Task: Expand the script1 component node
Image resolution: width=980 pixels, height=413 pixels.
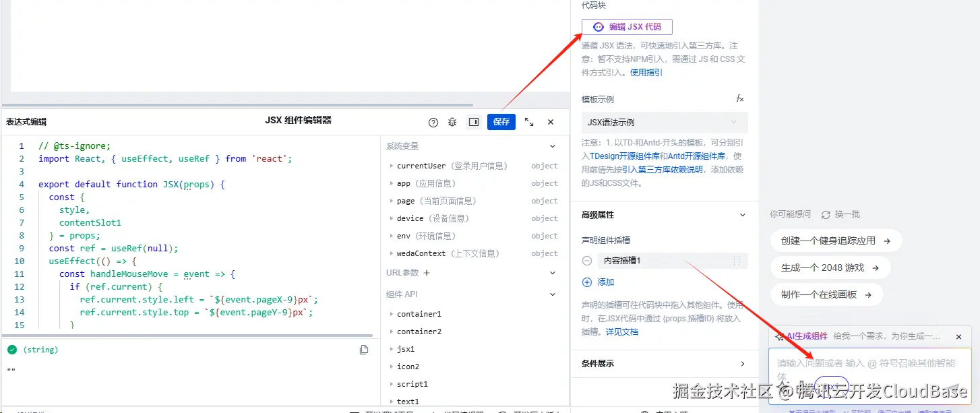Action: [392, 384]
